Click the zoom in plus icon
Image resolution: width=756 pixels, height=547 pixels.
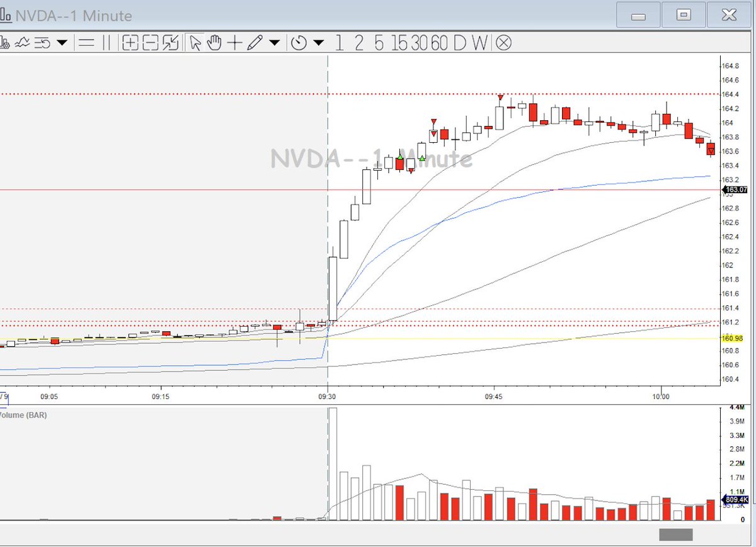130,43
